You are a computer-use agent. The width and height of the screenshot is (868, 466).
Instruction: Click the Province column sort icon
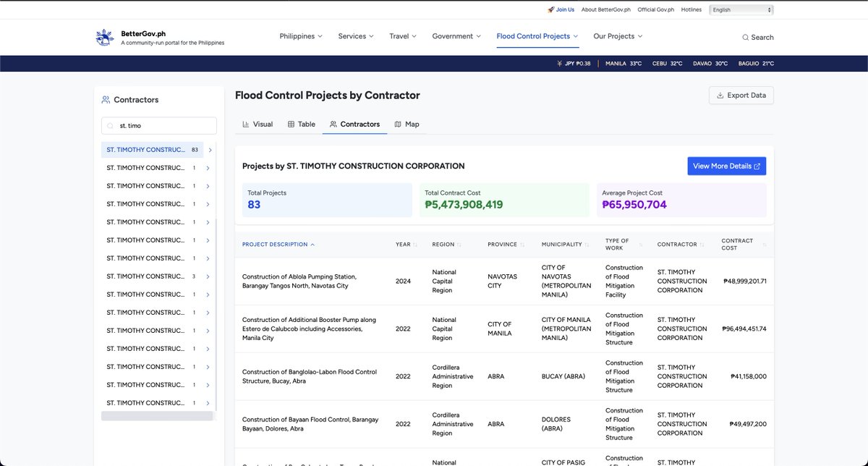(x=522, y=245)
